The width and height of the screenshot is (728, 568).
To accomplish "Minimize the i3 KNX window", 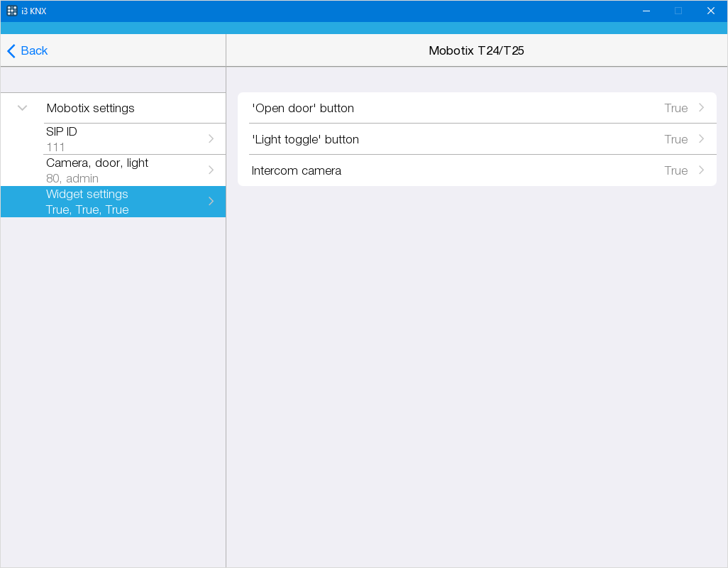I will (x=646, y=11).
